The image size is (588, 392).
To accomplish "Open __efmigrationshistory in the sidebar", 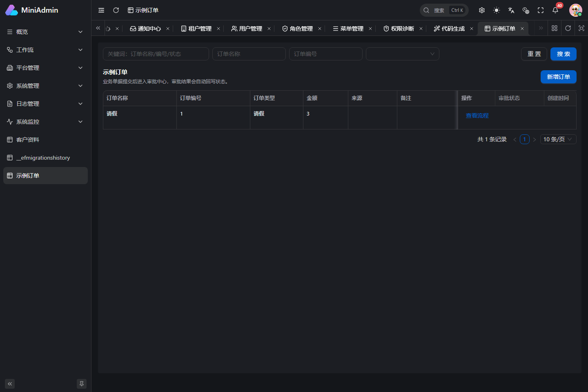I will click(x=45, y=158).
